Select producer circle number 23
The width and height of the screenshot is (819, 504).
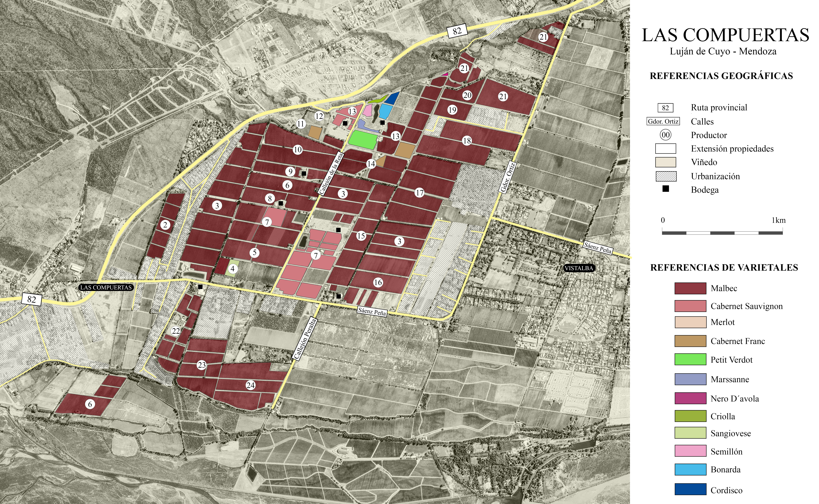point(202,365)
